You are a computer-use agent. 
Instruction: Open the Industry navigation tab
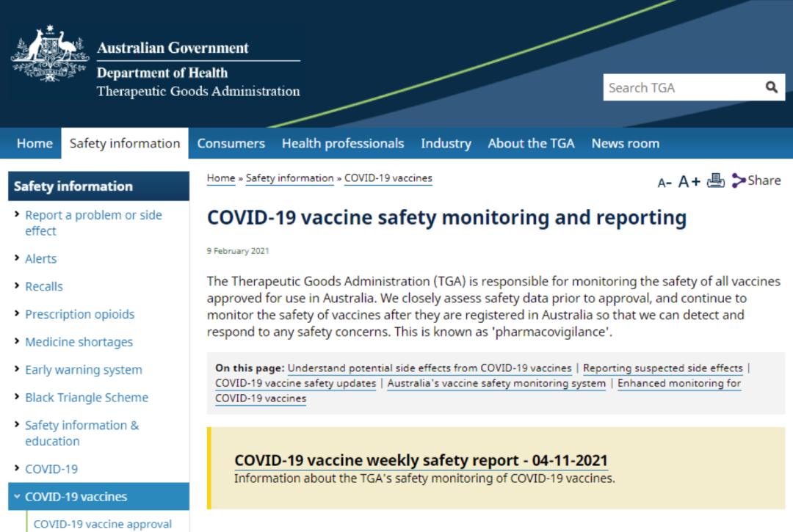pyautogui.click(x=446, y=144)
